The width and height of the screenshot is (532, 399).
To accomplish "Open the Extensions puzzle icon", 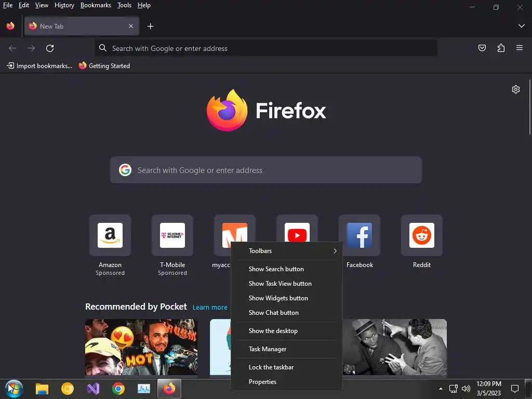I will point(501,48).
